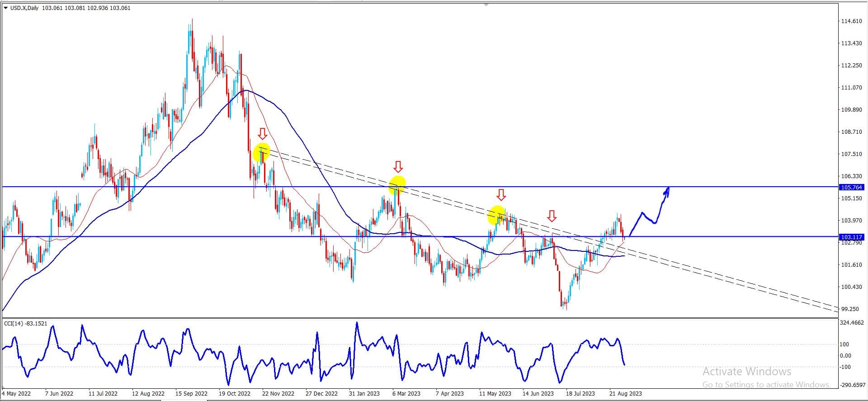The width and height of the screenshot is (868, 401).
Task: Select the 103.117 price level tag
Action: pos(851,237)
